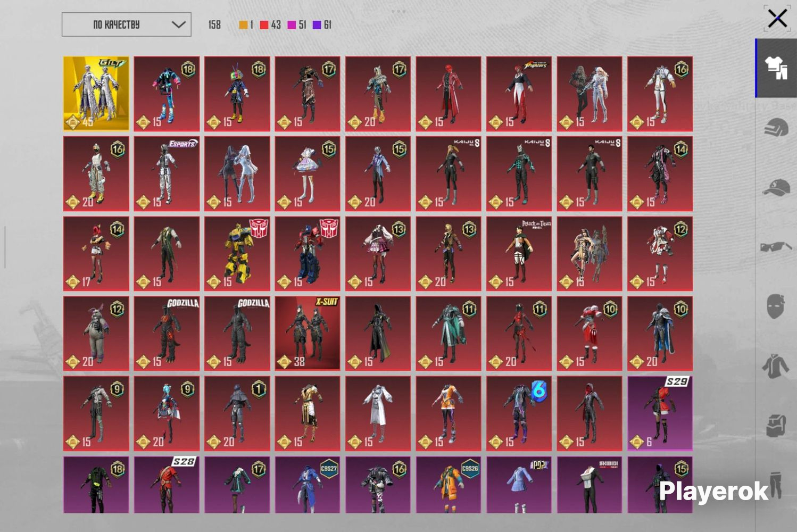Select the S28 red outfit
Viewport: 797px width, 532px height.
167,485
